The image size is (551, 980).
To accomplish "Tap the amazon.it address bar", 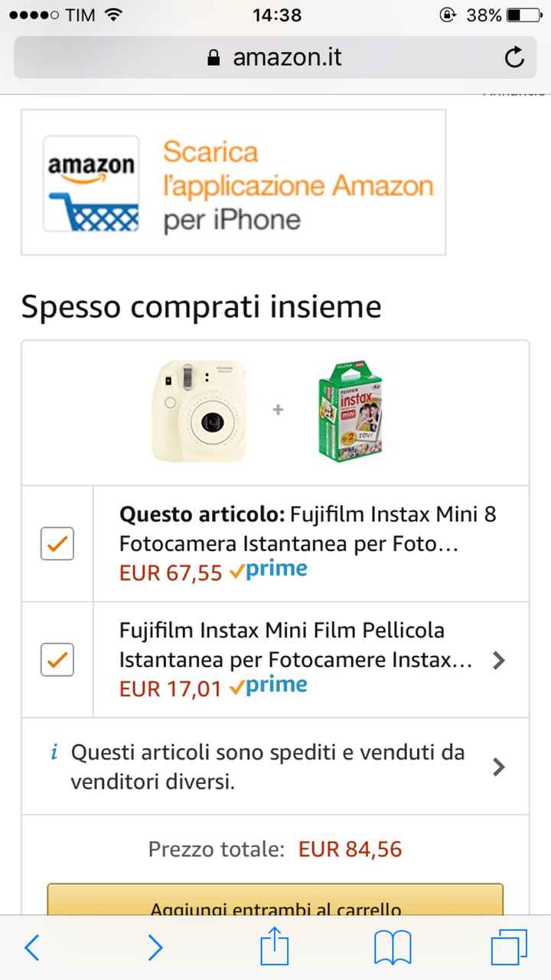I will [275, 58].
